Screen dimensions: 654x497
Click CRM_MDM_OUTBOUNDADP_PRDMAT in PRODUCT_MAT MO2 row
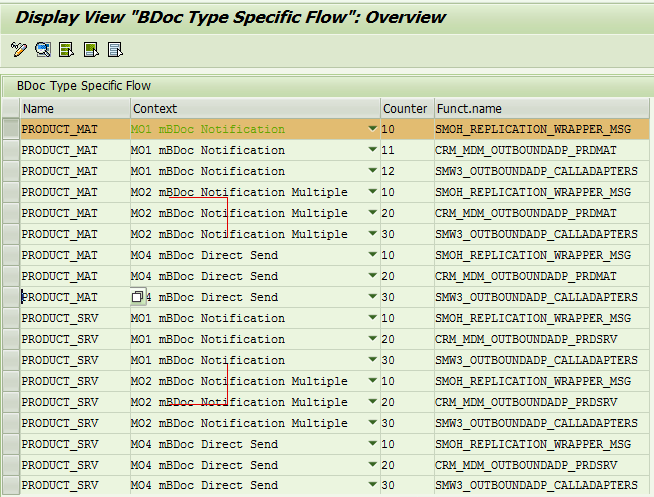coord(526,213)
